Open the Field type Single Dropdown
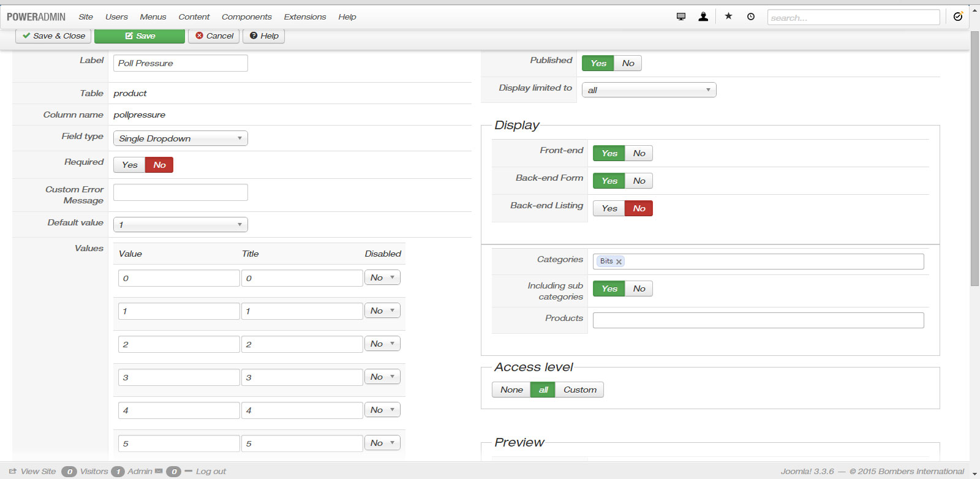 click(181, 138)
